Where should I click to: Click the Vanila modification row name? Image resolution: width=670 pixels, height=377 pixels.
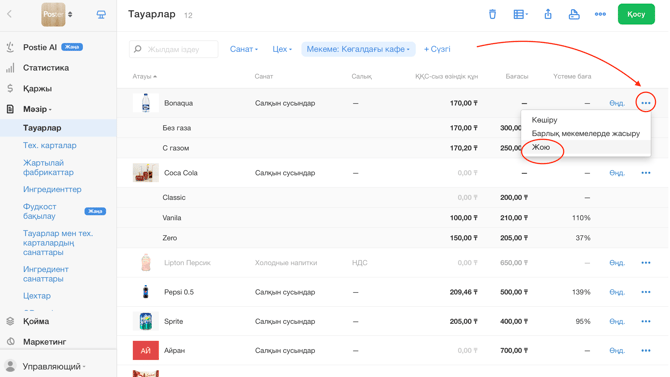172,218
